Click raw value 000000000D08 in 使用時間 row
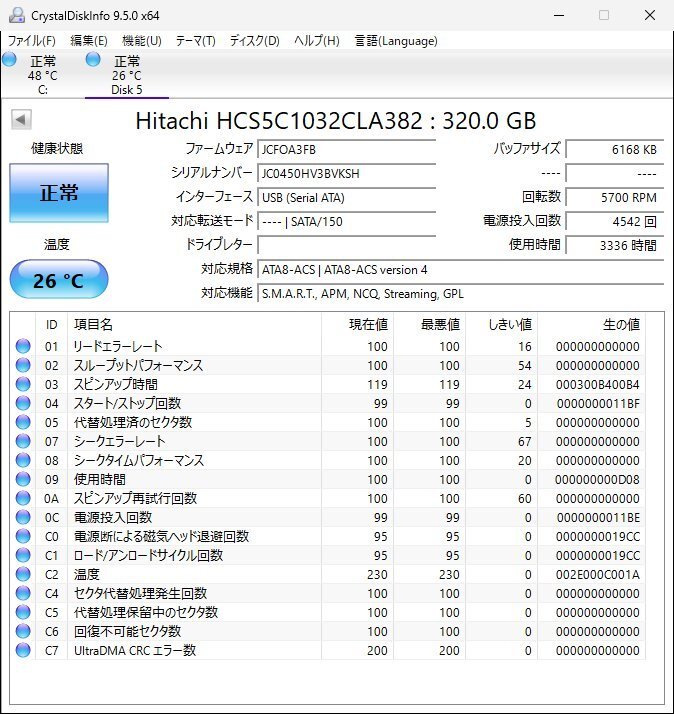 click(597, 480)
